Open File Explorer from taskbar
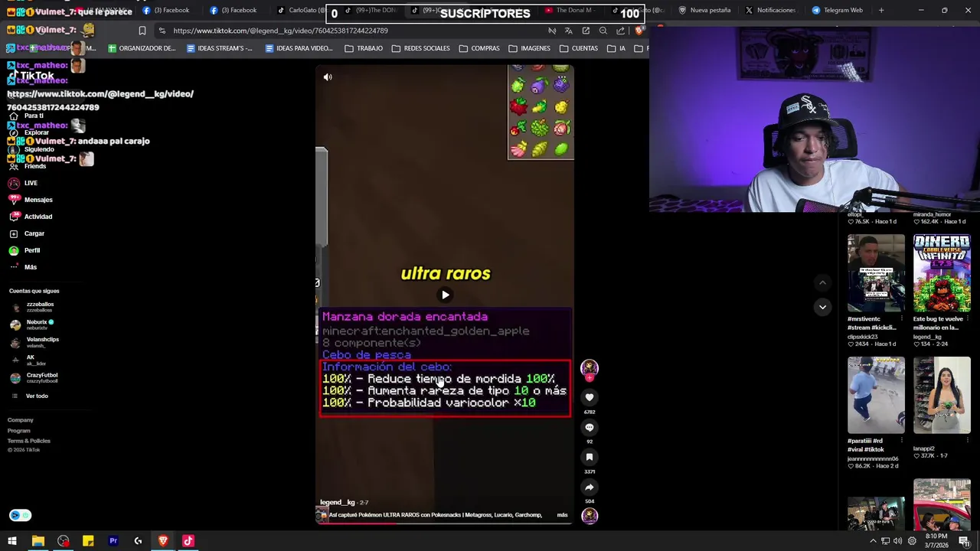980x551 pixels. coord(38,541)
